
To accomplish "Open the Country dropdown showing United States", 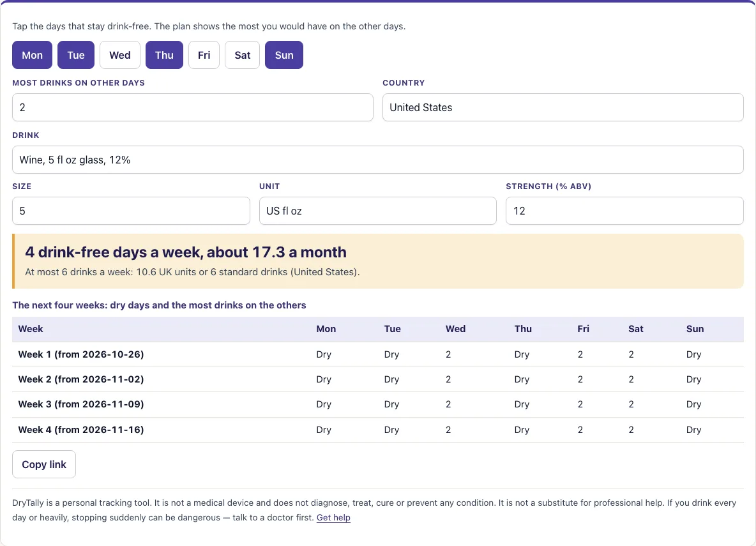I will click(x=563, y=107).
